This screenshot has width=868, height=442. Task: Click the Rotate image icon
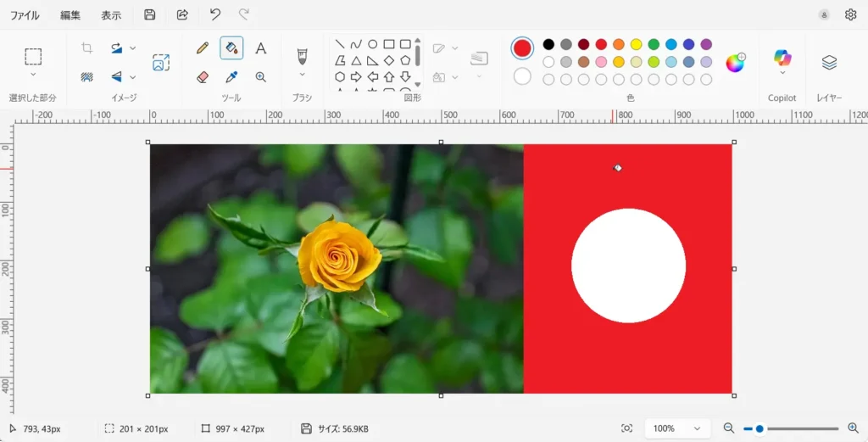116,48
